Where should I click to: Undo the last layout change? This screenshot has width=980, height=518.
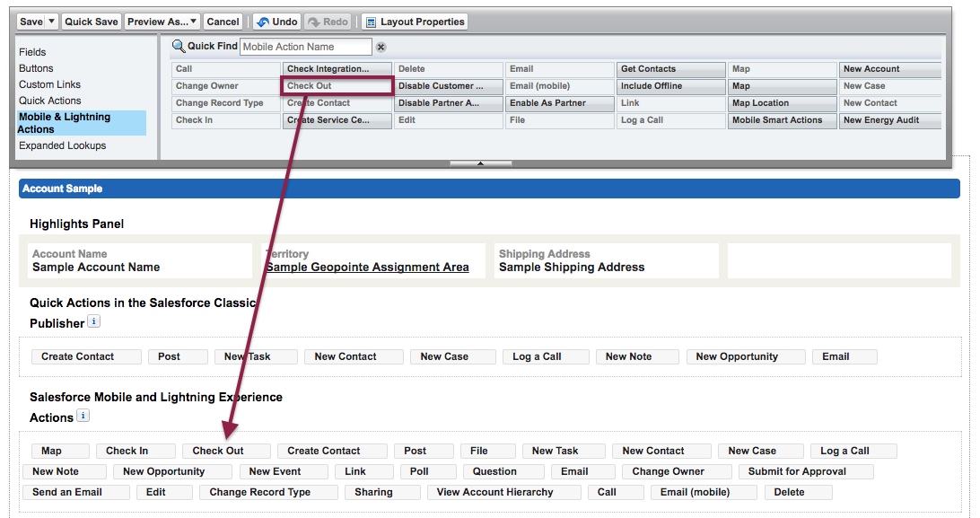(277, 22)
